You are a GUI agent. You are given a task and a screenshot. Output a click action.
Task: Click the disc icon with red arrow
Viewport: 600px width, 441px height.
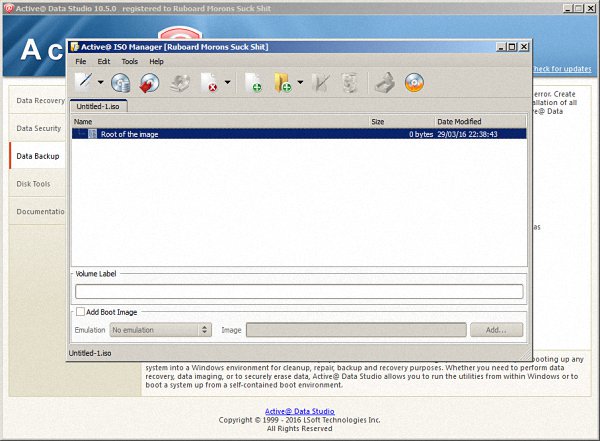click(x=149, y=83)
